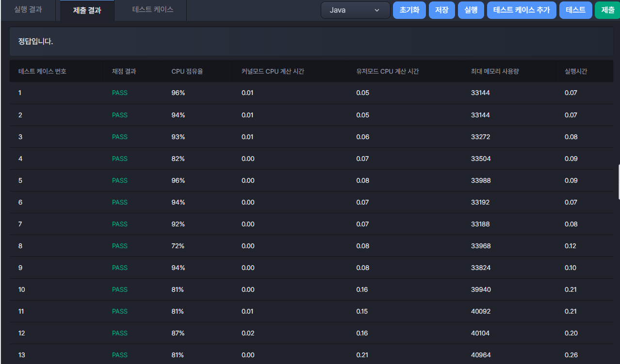Screen dimensions: 620x364
Task: Open the Java language dropdown
Action: pos(356,10)
